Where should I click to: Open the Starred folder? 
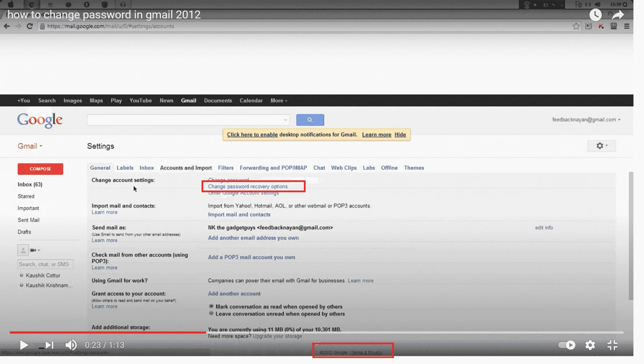(26, 196)
